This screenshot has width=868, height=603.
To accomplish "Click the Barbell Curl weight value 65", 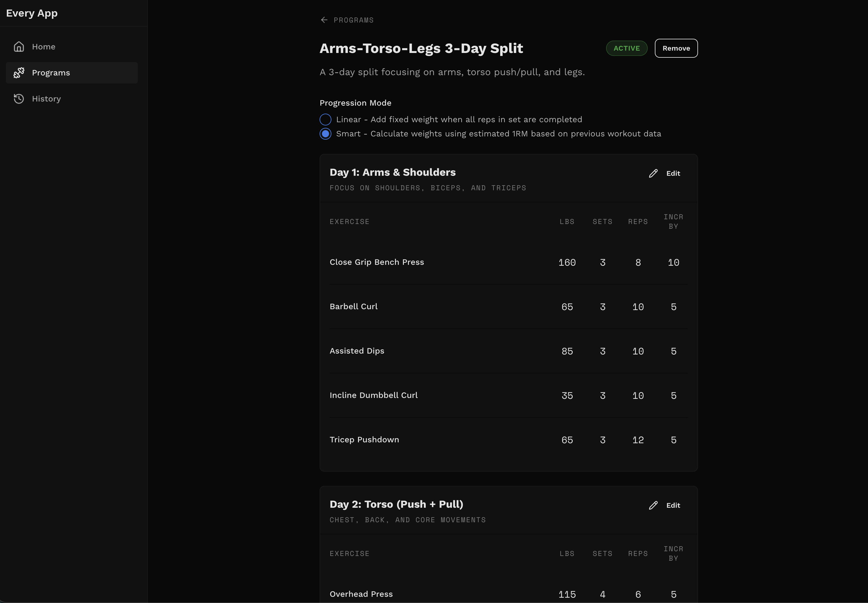I will click(x=567, y=307).
